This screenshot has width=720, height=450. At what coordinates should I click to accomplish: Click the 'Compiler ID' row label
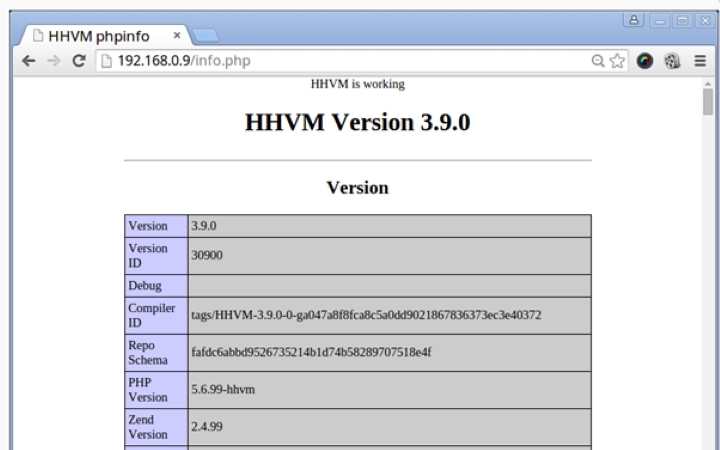(152, 315)
